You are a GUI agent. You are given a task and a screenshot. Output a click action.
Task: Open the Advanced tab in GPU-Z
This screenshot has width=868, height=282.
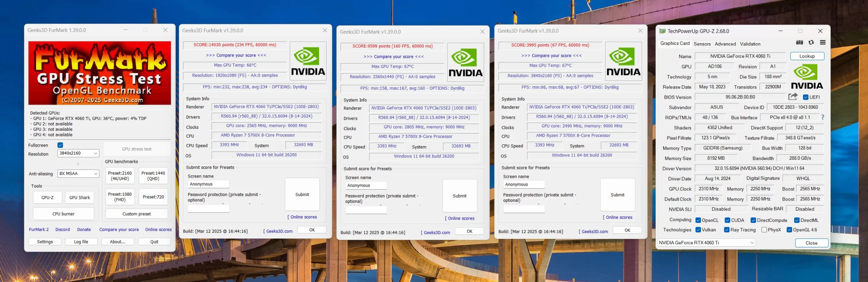tap(725, 44)
